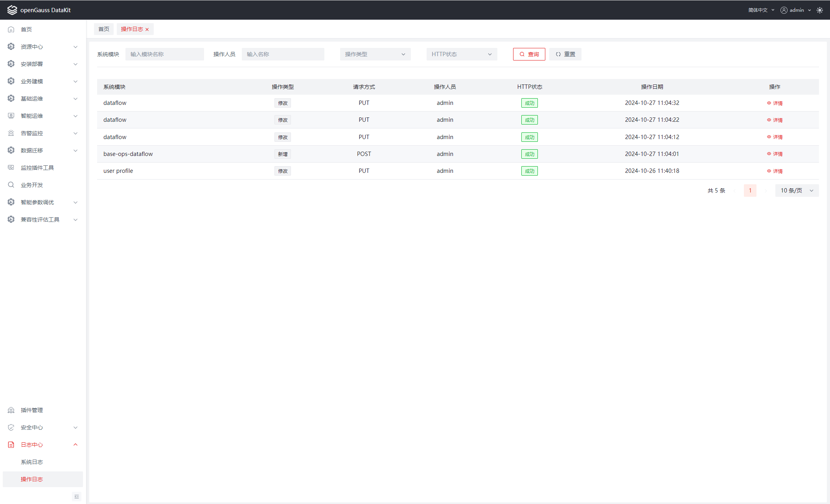Click the 业务建模 sidebar icon

point(11,81)
